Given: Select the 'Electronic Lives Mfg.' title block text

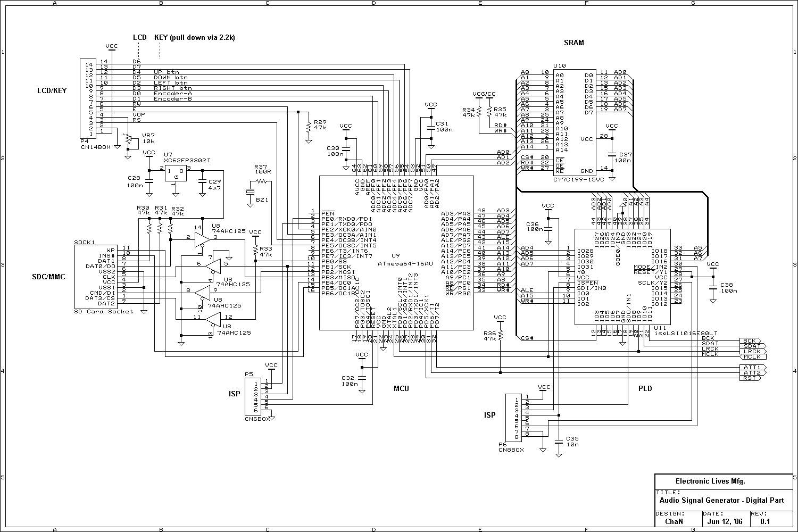Looking at the screenshot, I should [x=710, y=481].
